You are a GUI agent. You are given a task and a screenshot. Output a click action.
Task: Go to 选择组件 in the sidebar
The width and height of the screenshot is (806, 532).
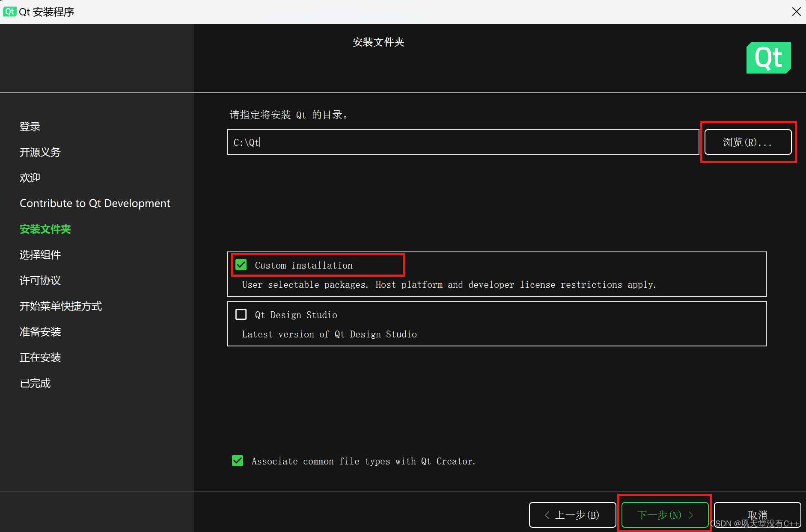tap(40, 255)
